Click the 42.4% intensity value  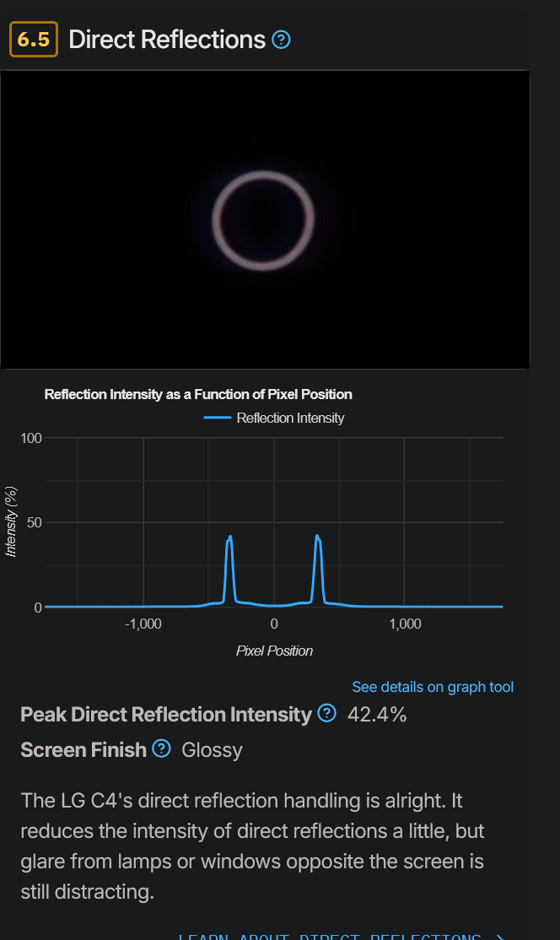[x=375, y=715]
